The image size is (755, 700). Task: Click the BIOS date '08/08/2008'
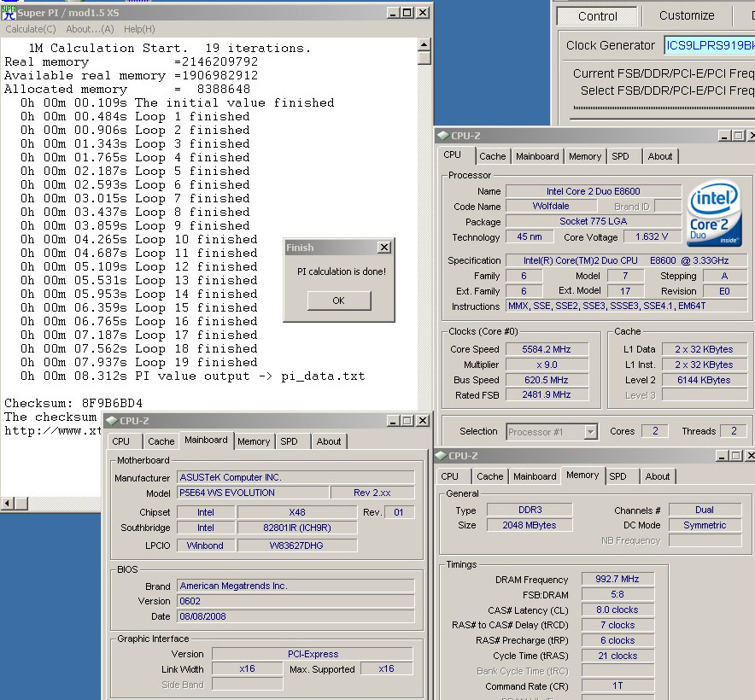[296, 616]
